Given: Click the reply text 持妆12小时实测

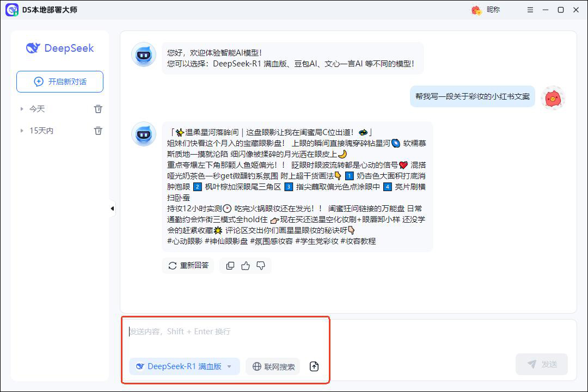Looking at the screenshot, I should 194,209.
